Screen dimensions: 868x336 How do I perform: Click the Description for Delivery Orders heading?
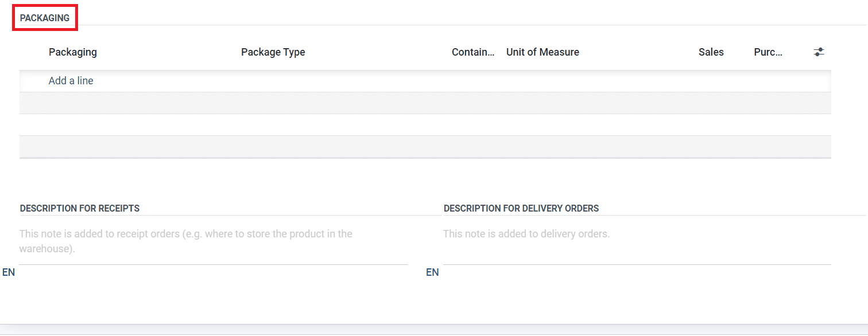(x=521, y=208)
